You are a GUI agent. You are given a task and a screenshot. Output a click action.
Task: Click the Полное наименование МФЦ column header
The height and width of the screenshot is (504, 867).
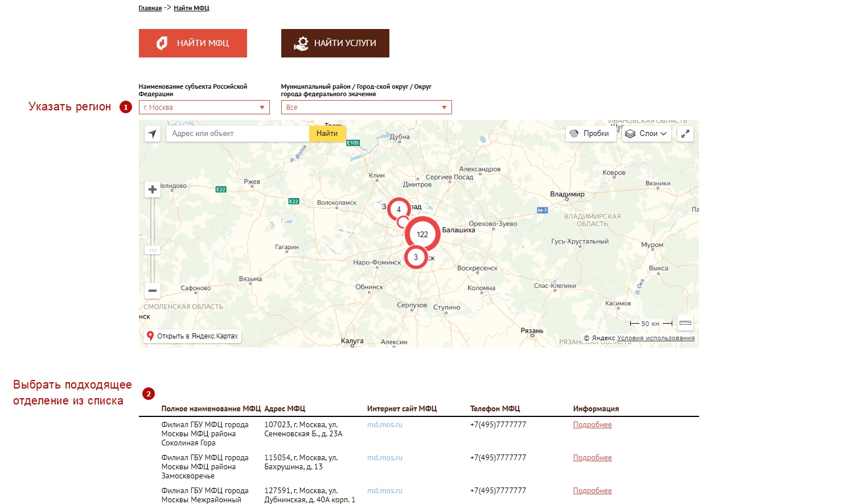(x=211, y=409)
